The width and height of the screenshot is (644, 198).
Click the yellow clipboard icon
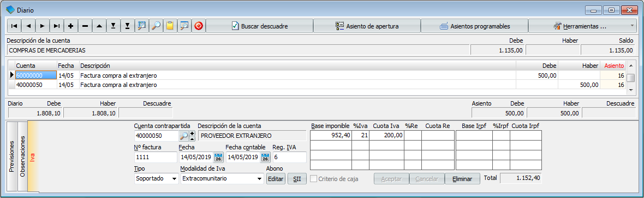pyautogui.click(x=170, y=26)
